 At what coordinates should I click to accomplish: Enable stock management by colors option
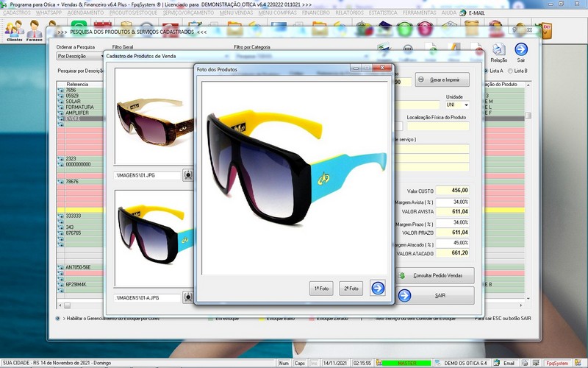pos(59,319)
